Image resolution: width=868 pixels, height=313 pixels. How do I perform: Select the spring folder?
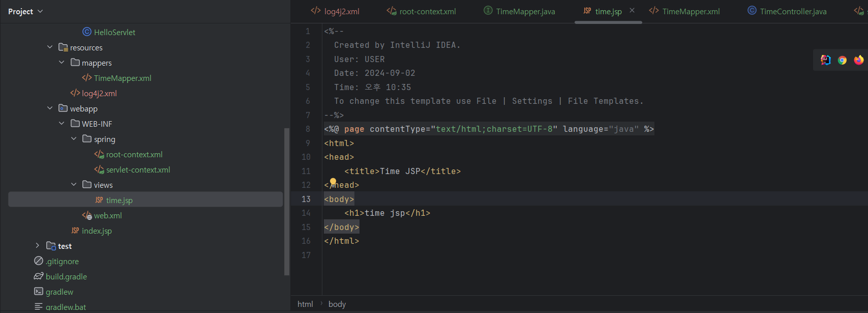click(104, 139)
